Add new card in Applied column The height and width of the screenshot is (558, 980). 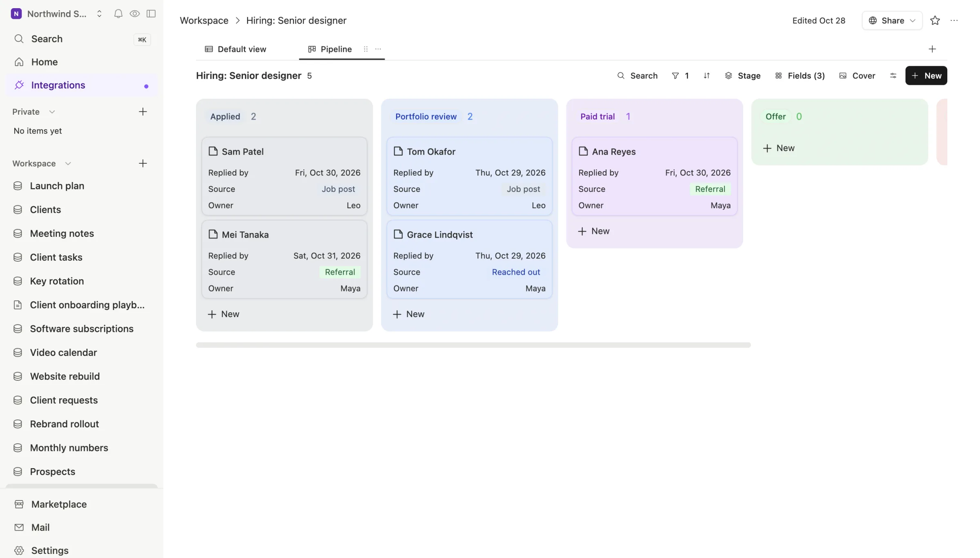coord(223,314)
